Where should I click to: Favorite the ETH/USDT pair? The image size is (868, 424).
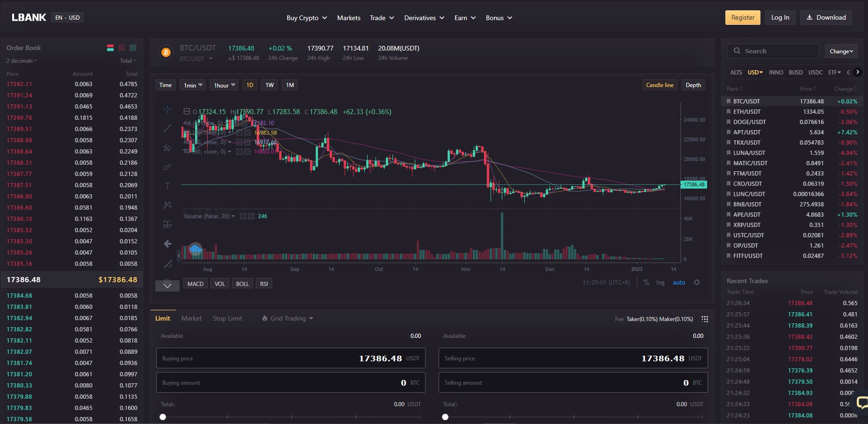click(729, 111)
